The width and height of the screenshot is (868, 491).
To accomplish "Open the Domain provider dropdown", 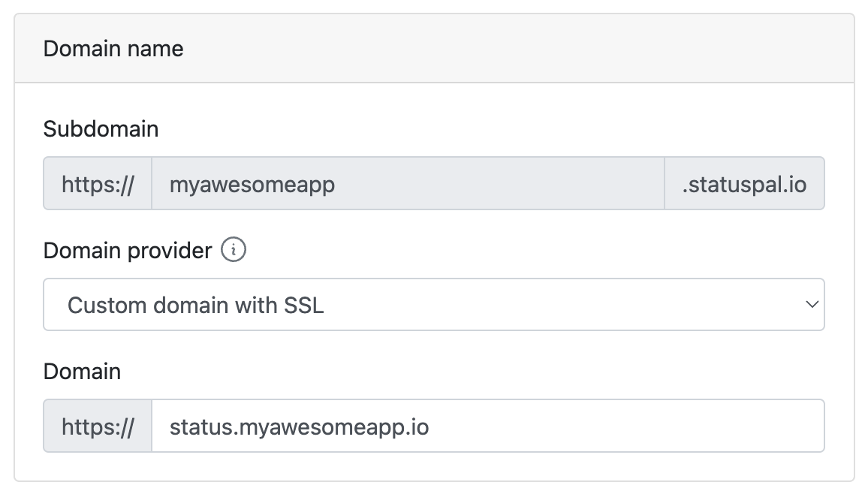I will (433, 305).
